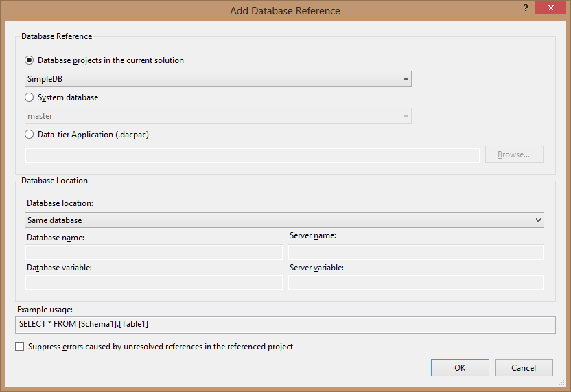Focus the dacpac file path field
Viewport: 571px width, 392px height.
click(x=253, y=156)
